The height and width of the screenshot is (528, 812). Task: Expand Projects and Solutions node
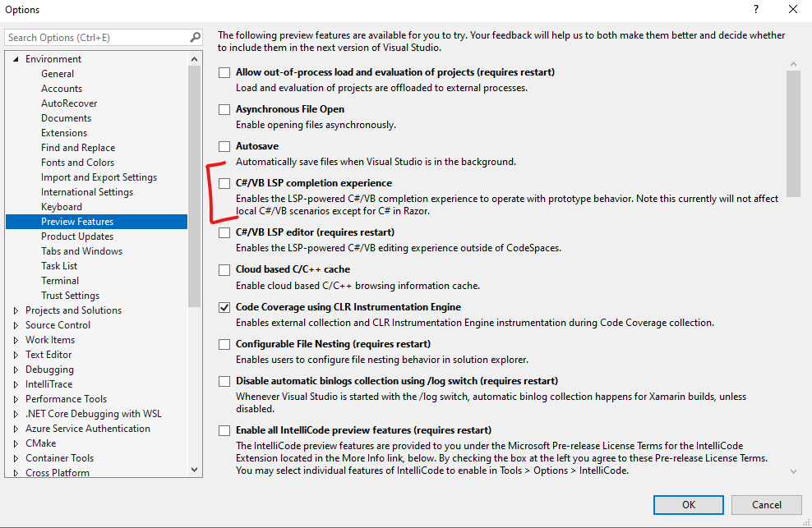(x=16, y=310)
